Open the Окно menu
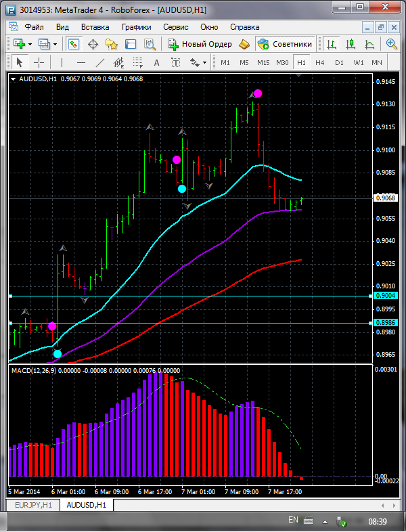The image size is (406, 532). [209, 27]
